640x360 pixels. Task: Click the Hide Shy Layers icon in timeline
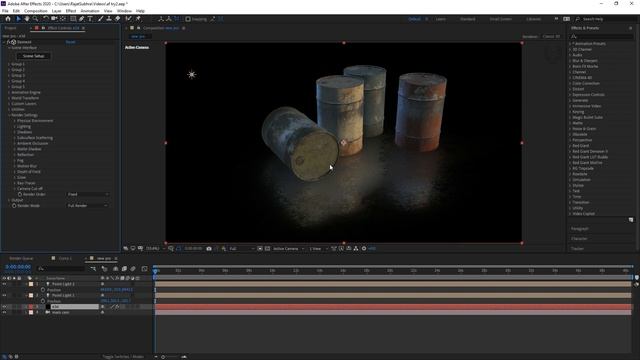click(116, 269)
